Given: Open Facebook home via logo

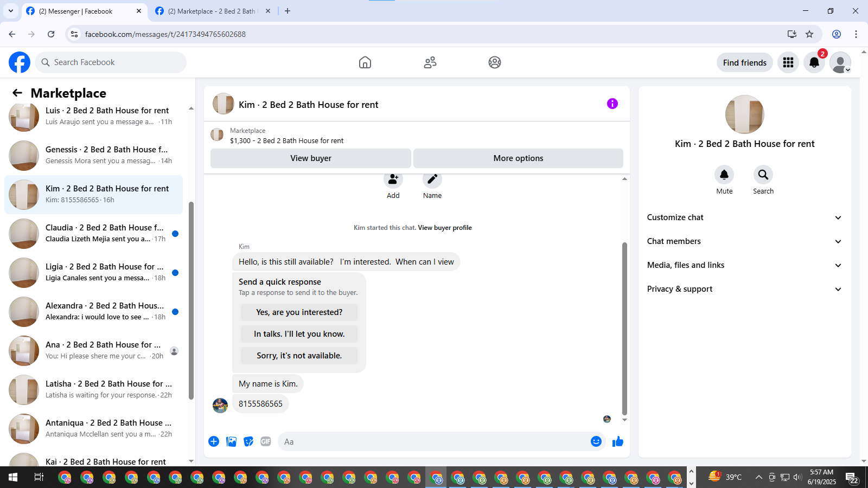Looking at the screenshot, I should click(x=20, y=62).
